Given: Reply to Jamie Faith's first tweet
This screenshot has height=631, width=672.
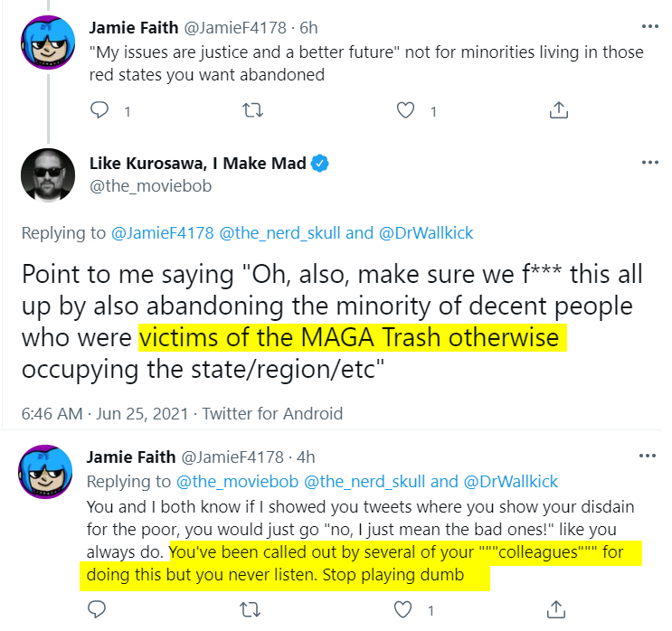Looking at the screenshot, I should pyautogui.click(x=99, y=110).
